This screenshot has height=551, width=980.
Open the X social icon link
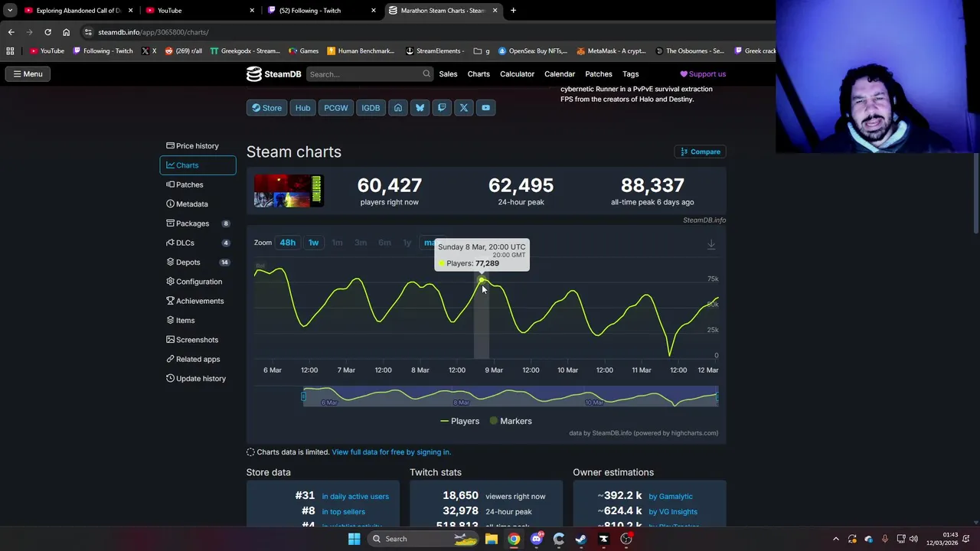click(464, 108)
